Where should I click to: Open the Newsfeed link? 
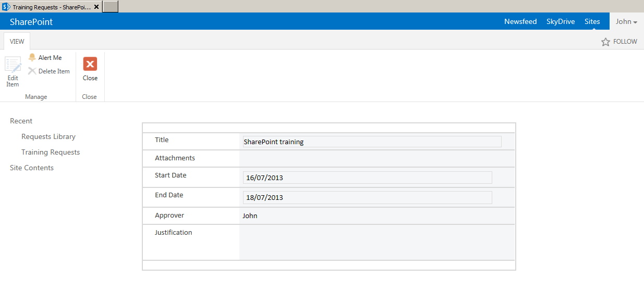point(520,22)
